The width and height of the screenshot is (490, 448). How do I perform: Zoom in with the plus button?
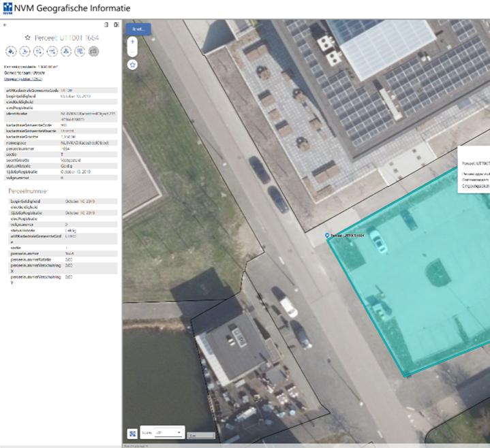click(132, 42)
